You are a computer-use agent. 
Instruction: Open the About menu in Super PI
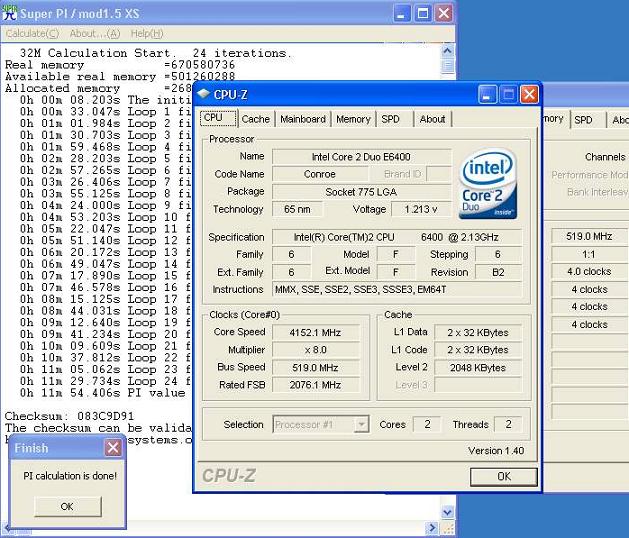click(x=95, y=34)
